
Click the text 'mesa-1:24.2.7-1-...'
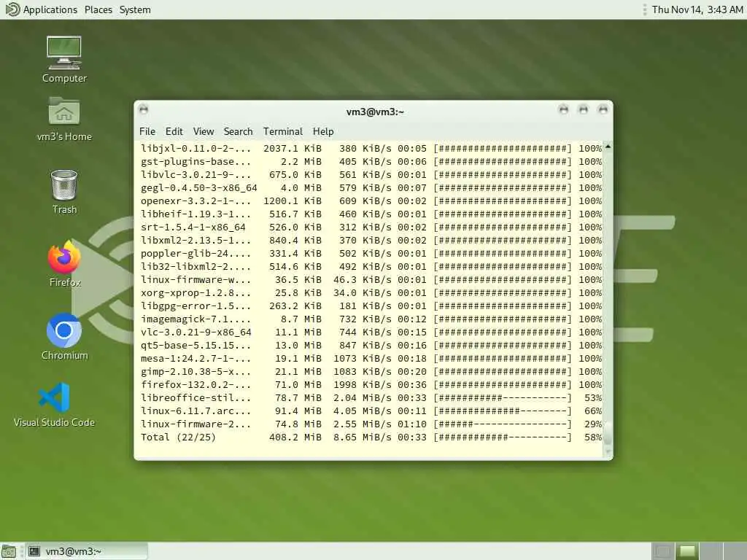pos(196,358)
